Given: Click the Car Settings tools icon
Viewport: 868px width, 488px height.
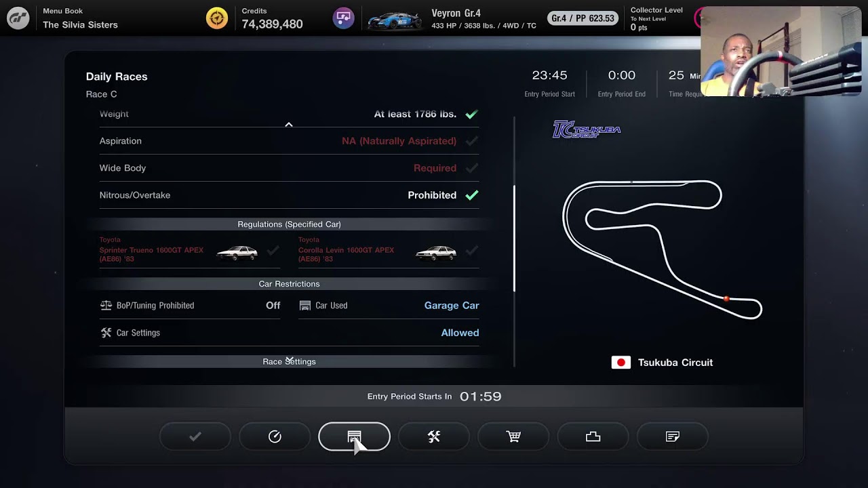Looking at the screenshot, I should coord(106,333).
